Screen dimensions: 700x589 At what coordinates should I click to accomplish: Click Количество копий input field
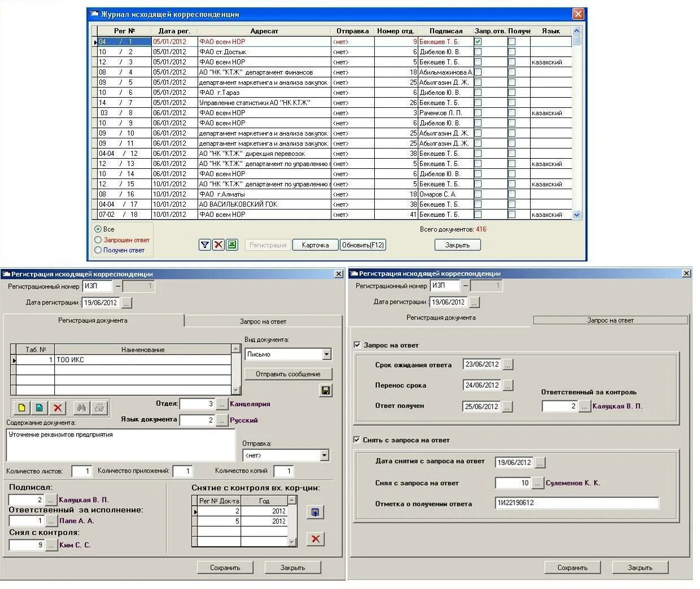[x=283, y=471]
